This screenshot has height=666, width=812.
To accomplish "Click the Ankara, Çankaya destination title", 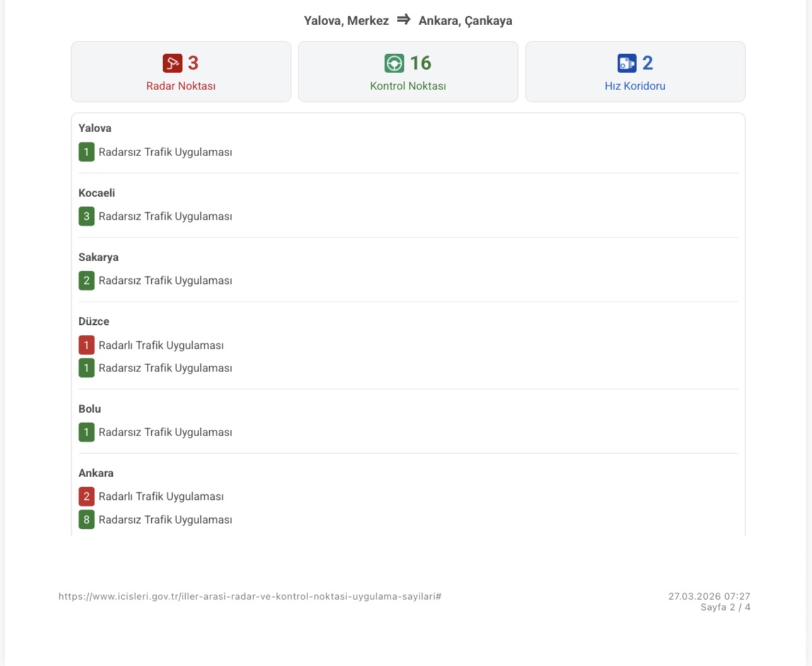I will (x=465, y=21).
